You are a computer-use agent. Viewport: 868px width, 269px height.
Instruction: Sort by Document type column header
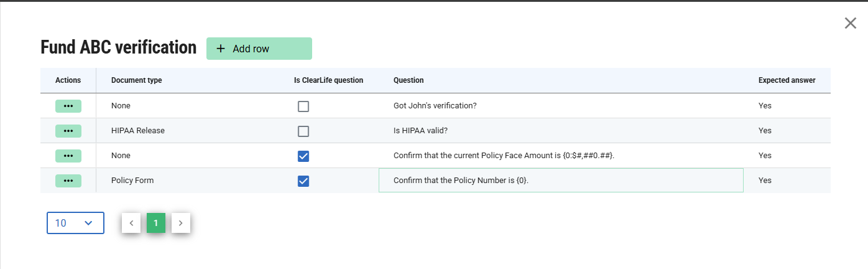[x=137, y=80]
